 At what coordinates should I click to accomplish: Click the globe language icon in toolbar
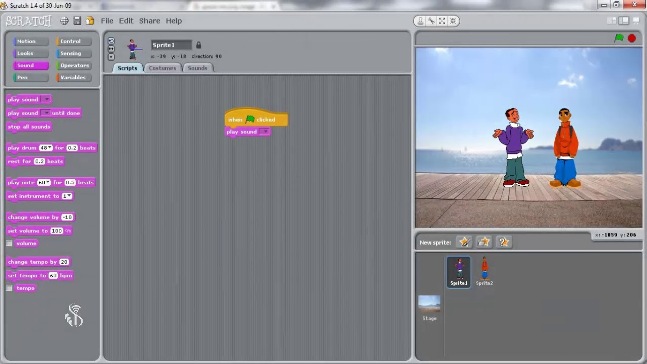[64, 21]
